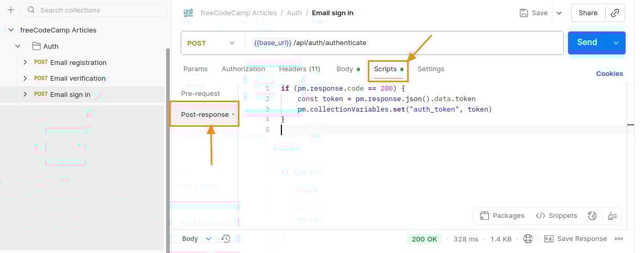Switch to the Headers tab
The width and height of the screenshot is (644, 253).
[x=299, y=69]
